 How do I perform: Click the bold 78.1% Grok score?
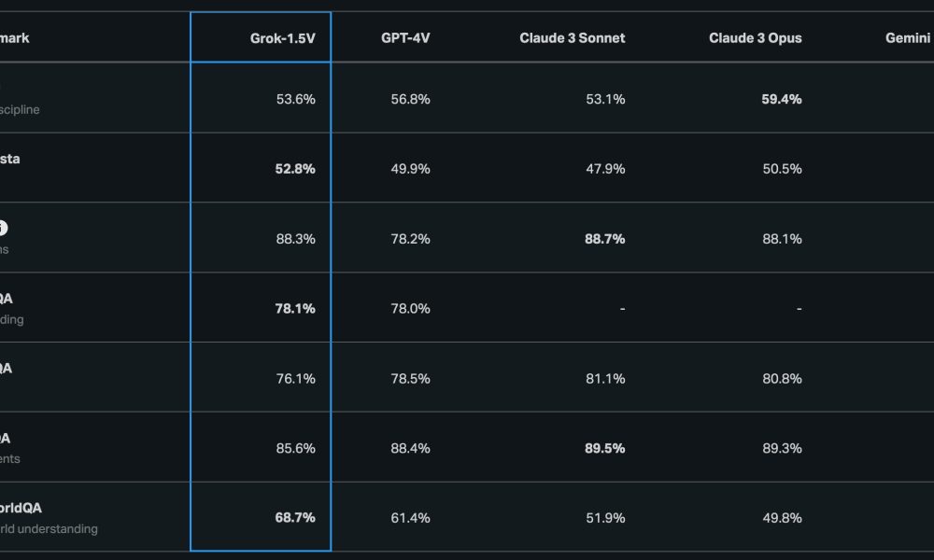(x=295, y=309)
